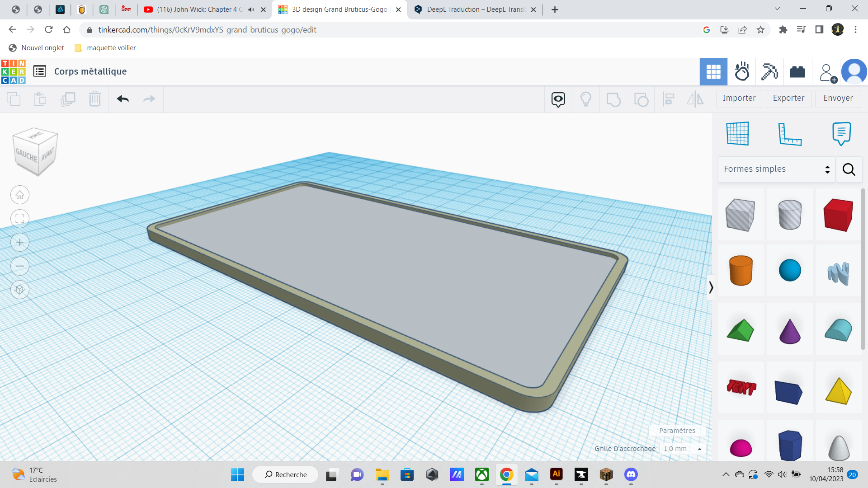This screenshot has width=868, height=488.
Task: Open the user profile avatar
Action: [x=854, y=72]
